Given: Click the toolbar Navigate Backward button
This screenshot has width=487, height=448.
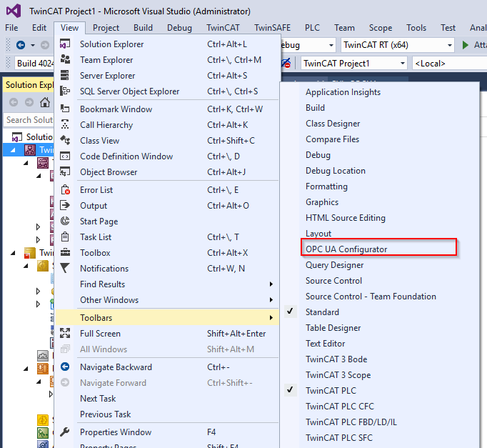Looking at the screenshot, I should [x=21, y=45].
